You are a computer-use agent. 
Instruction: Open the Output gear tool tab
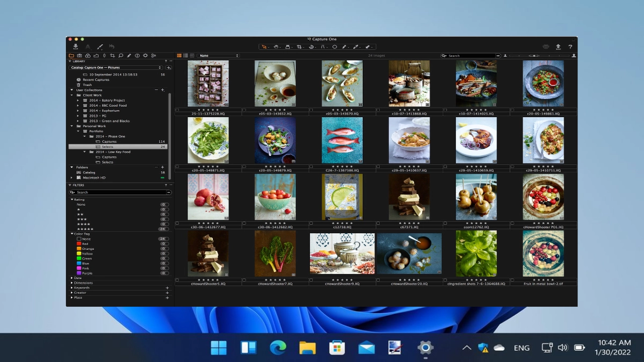coord(145,55)
